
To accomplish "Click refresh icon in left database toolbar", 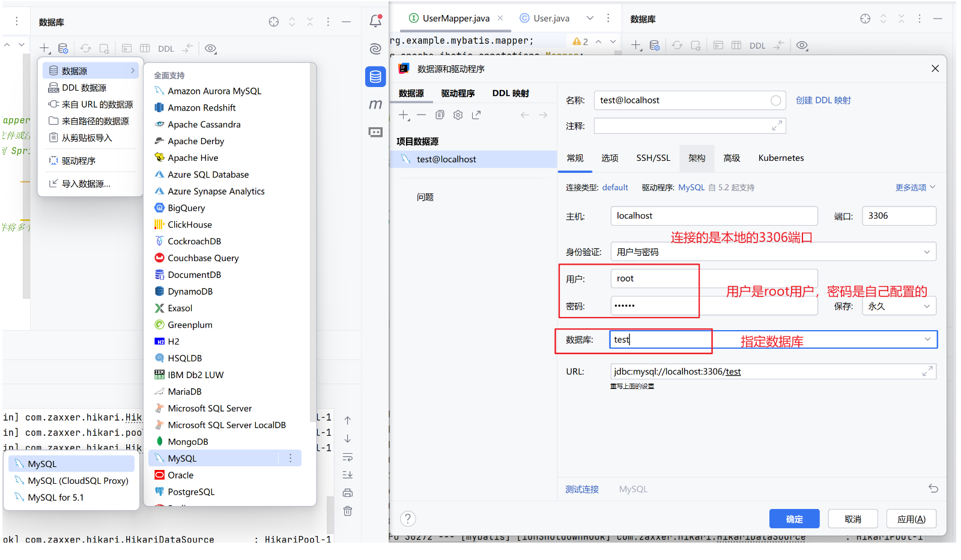I will click(86, 48).
